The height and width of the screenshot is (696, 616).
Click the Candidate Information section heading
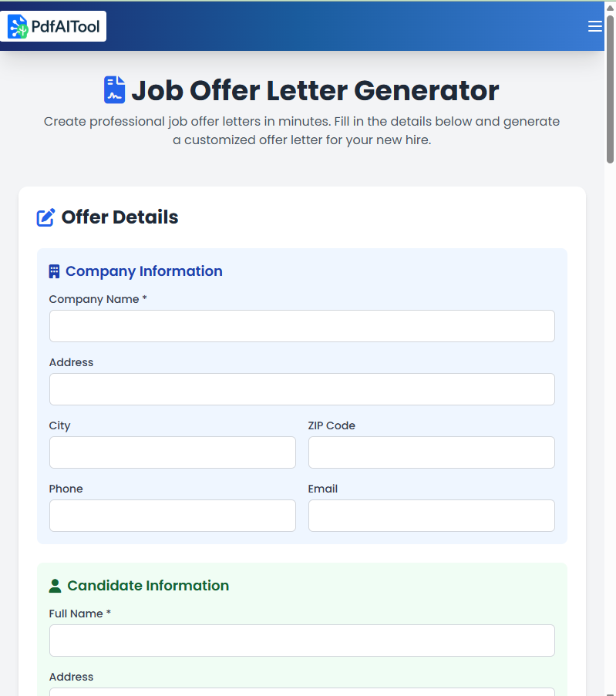(x=148, y=586)
